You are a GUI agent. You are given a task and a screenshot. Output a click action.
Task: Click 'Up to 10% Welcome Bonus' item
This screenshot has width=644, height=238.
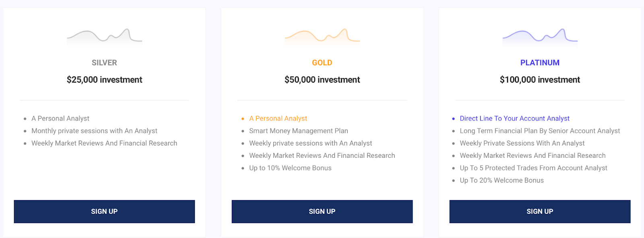click(x=290, y=168)
